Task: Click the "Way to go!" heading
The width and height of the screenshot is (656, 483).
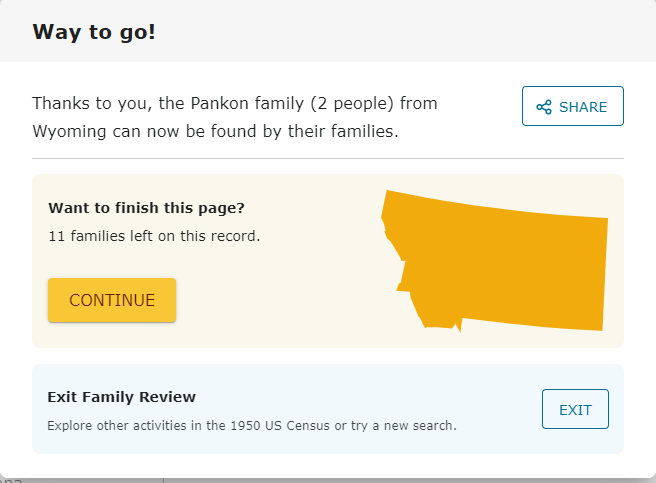Action: coord(94,32)
